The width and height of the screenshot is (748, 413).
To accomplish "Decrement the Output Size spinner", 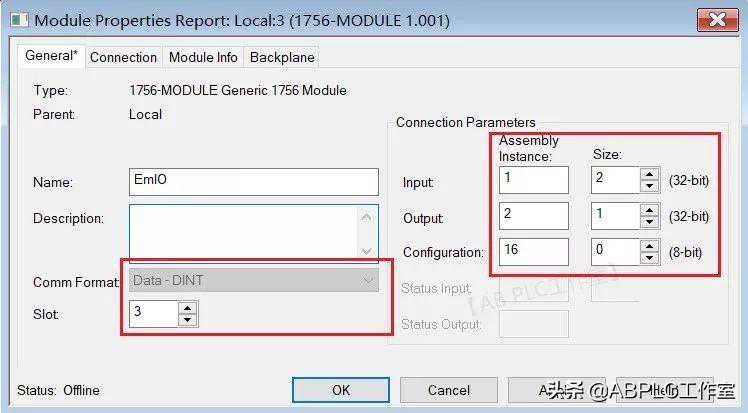I will click(x=649, y=222).
